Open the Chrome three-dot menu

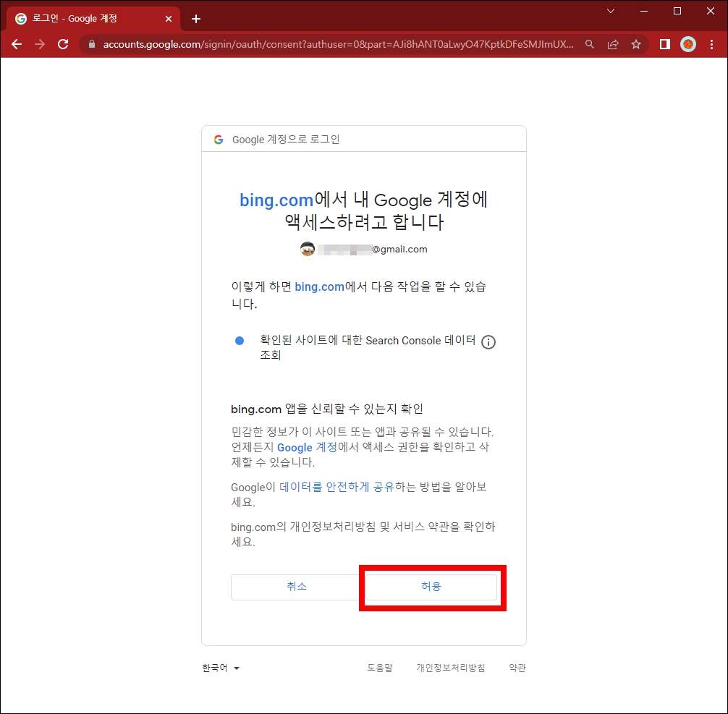pyautogui.click(x=713, y=44)
